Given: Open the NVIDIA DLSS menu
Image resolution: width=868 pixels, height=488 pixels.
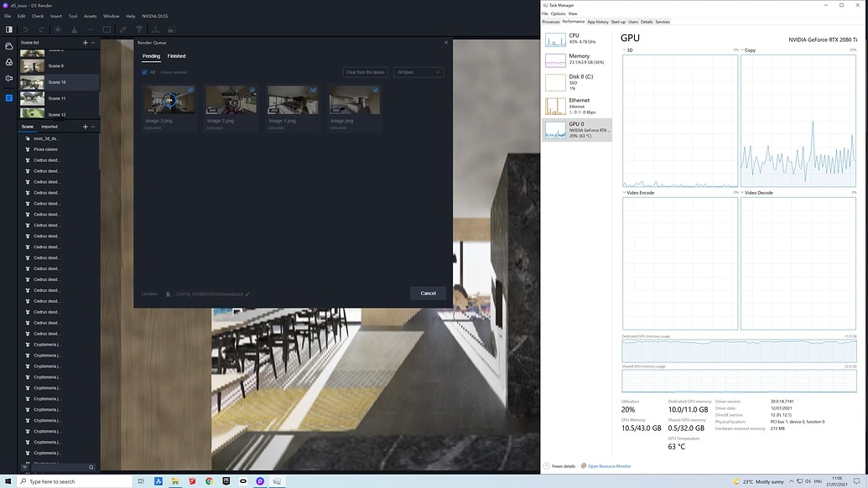Looking at the screenshot, I should coord(155,16).
